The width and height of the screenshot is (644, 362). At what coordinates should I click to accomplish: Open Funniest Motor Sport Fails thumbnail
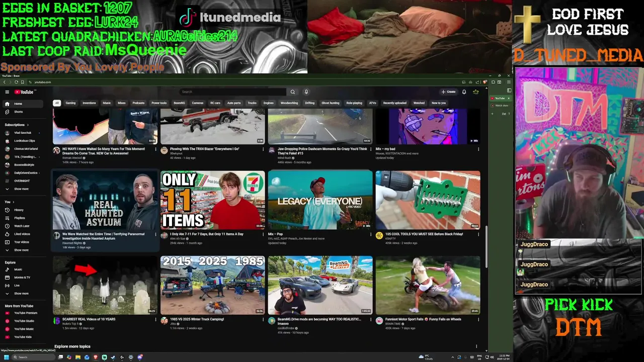coord(428,285)
